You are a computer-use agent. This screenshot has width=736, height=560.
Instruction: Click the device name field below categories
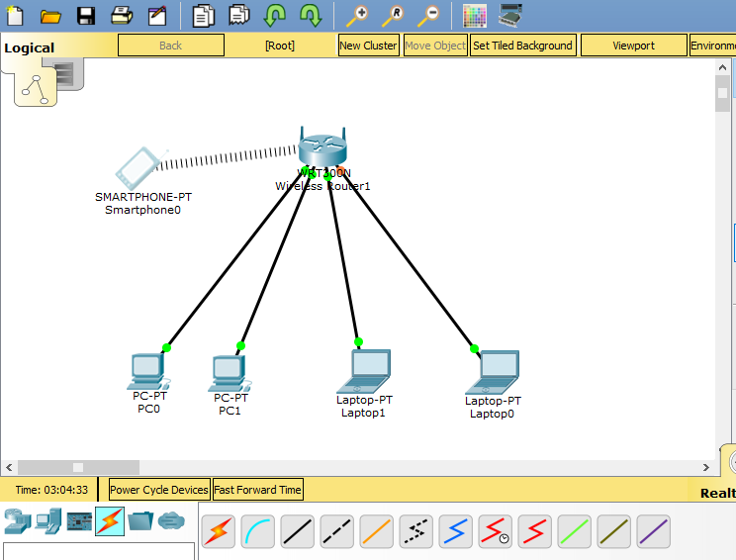[x=99, y=551]
